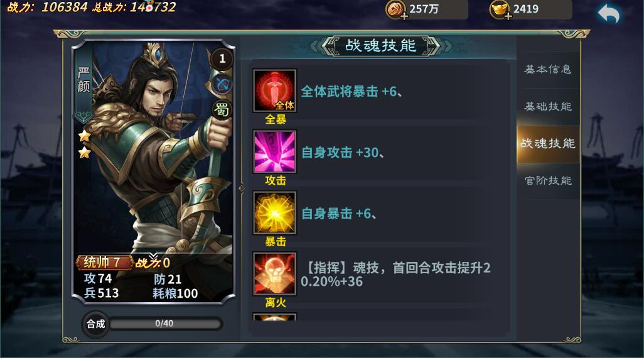Open the 离火 flaming skull skill icon

tap(275, 274)
